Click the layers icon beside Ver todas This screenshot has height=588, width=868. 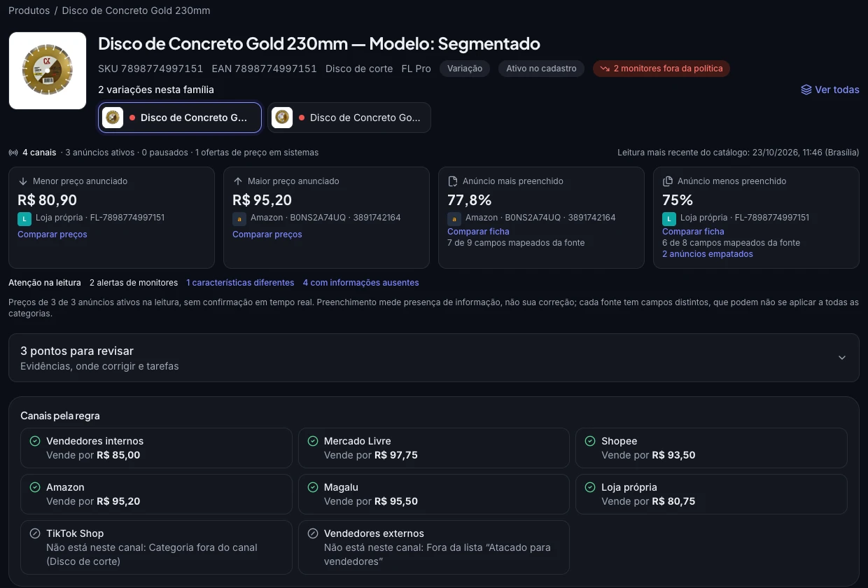click(x=806, y=90)
